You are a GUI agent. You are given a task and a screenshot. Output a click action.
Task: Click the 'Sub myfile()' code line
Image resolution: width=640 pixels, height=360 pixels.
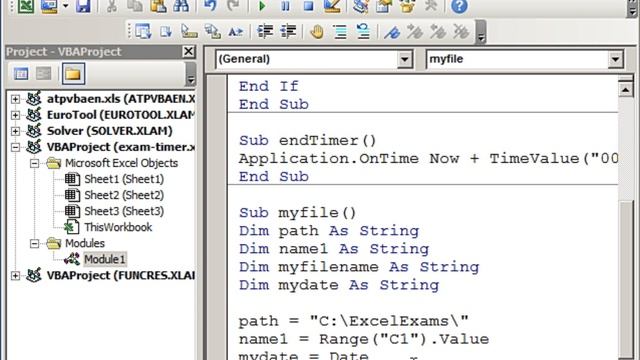point(298,213)
